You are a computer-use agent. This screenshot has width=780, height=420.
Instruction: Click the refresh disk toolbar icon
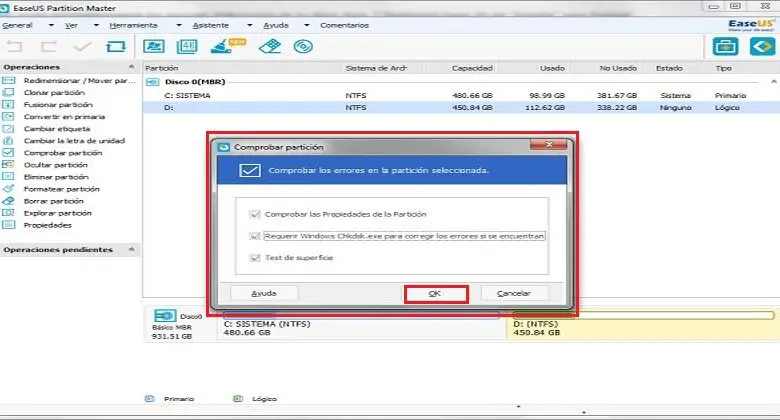pos(116,47)
